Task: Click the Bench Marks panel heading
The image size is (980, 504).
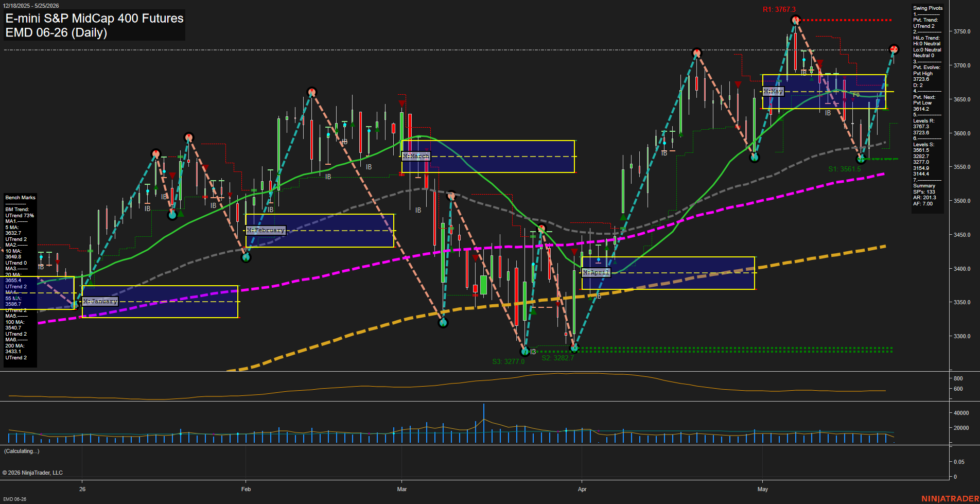Action: pos(21,198)
